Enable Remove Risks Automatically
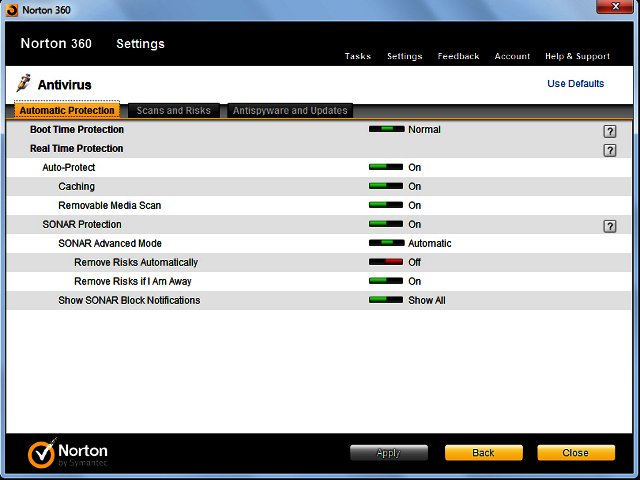This screenshot has width=640, height=480. click(x=386, y=262)
